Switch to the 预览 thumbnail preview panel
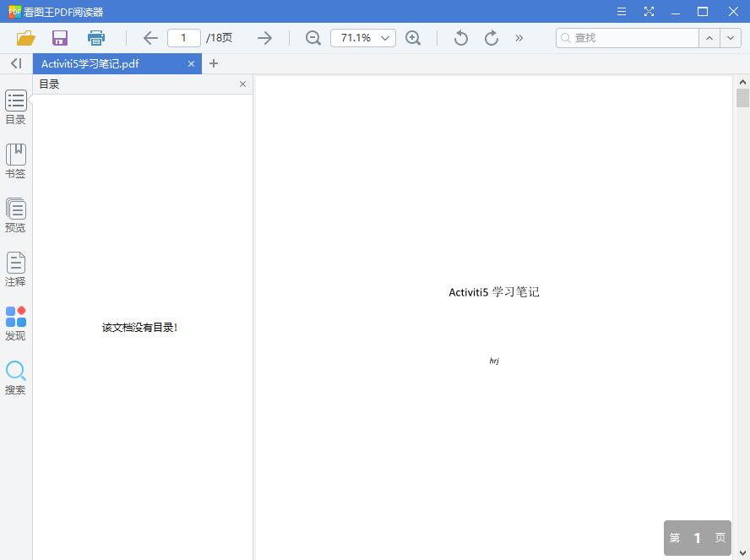The height and width of the screenshot is (560, 750). [x=15, y=214]
